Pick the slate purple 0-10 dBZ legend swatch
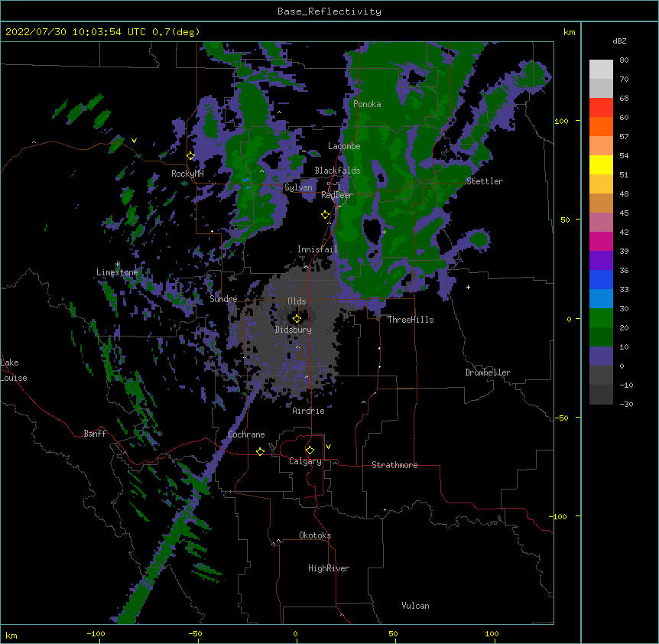The width and height of the screenshot is (659, 644). (x=601, y=356)
